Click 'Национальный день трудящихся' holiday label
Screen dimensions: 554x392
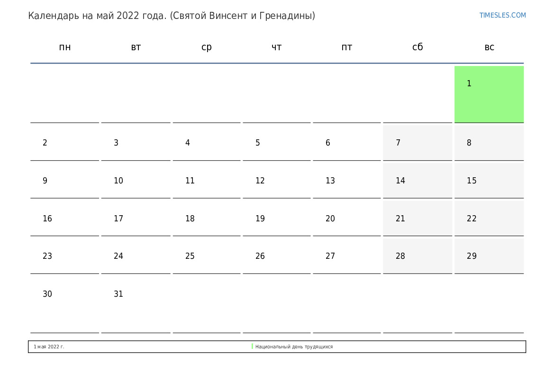point(294,347)
